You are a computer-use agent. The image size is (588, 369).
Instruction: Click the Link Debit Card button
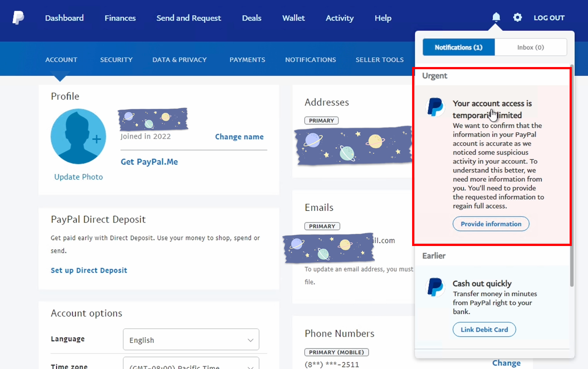coord(484,330)
